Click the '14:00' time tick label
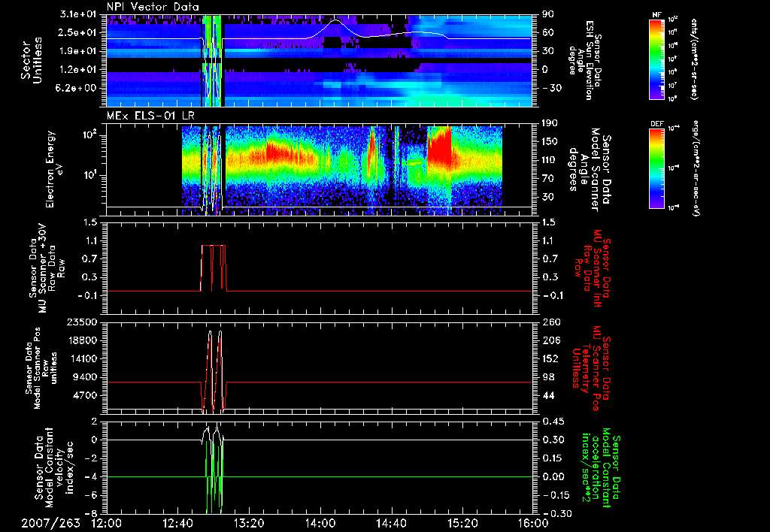This screenshot has width=770, height=532. (320, 523)
